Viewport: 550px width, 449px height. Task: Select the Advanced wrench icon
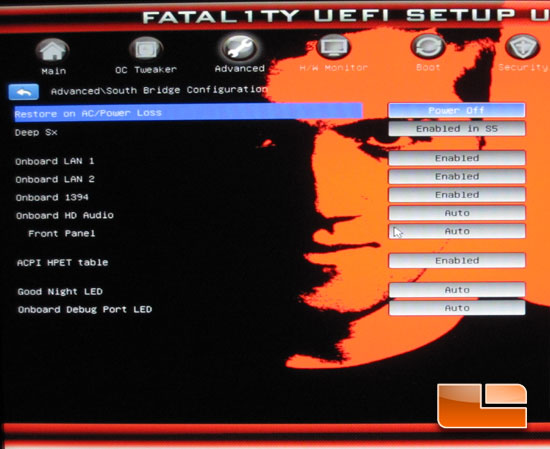tap(240, 48)
